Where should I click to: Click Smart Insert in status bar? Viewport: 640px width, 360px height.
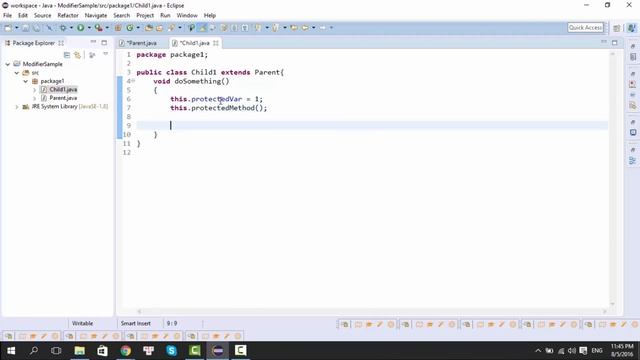[x=136, y=323]
